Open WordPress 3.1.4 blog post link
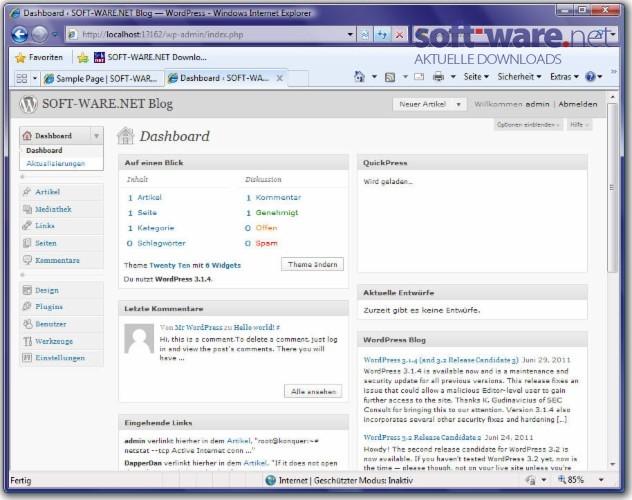The image size is (632, 500). (441, 360)
